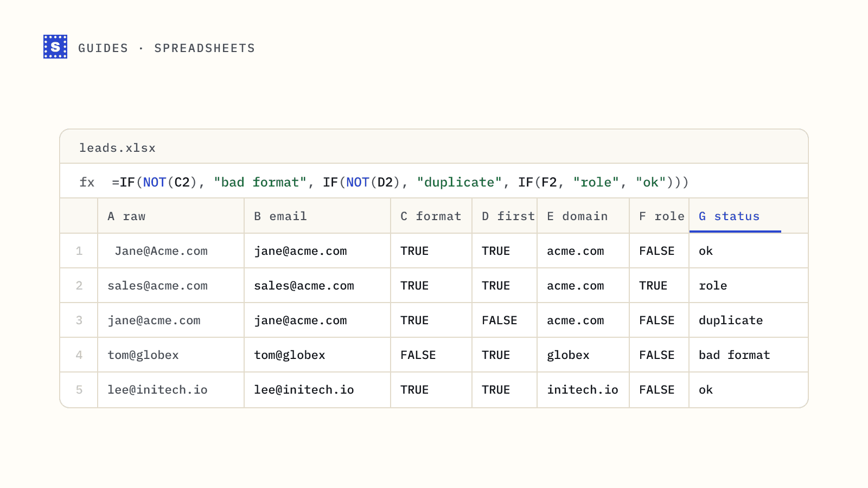Click the leads.xlsx file name
Screen dimensions: 868x488
117,148
